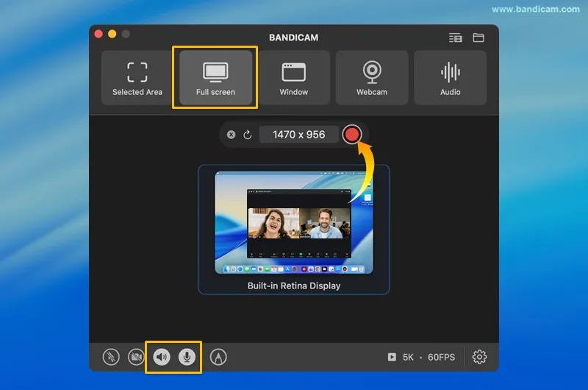Viewport: 588px width, 390px height.
Task: Start recording with the red record button
Action: 352,135
